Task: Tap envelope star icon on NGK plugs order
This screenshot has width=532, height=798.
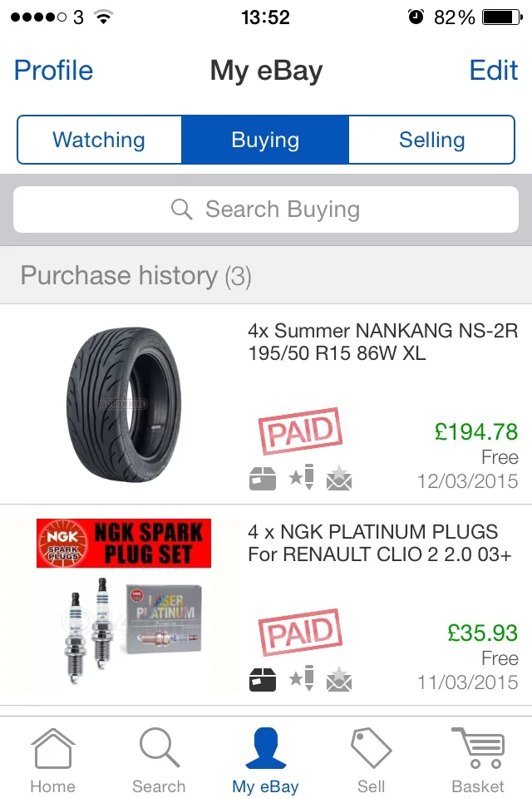Action: pos(339,679)
